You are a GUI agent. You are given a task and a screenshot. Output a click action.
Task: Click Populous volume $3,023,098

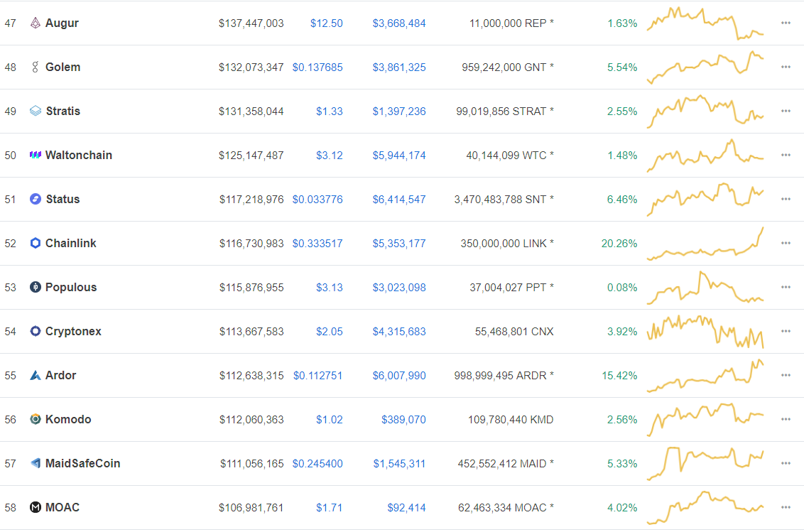tap(399, 287)
